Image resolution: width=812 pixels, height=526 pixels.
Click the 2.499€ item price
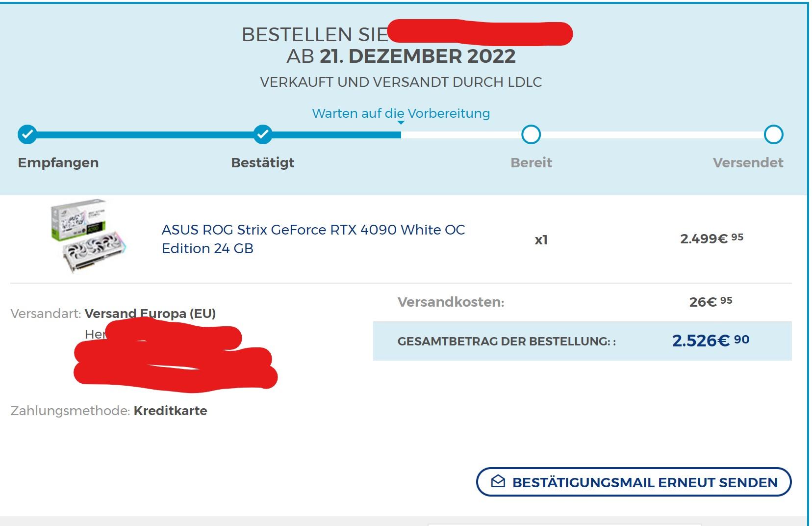tap(711, 238)
